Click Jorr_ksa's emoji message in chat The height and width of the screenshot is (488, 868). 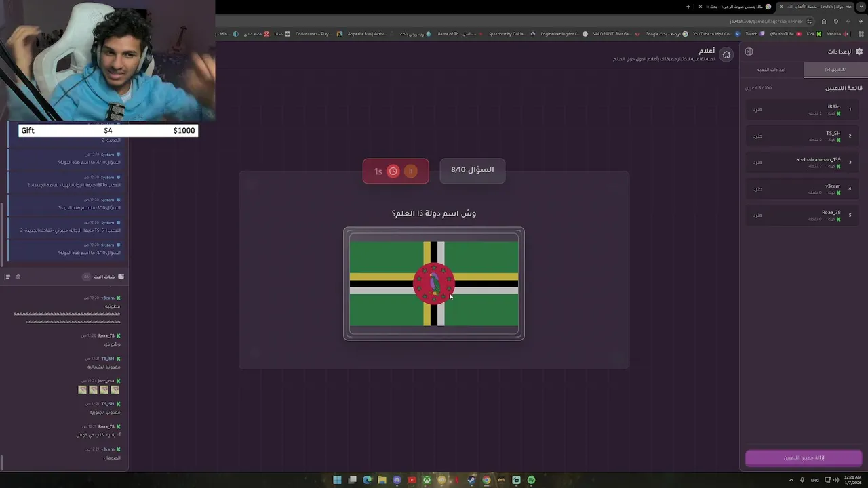pos(99,390)
